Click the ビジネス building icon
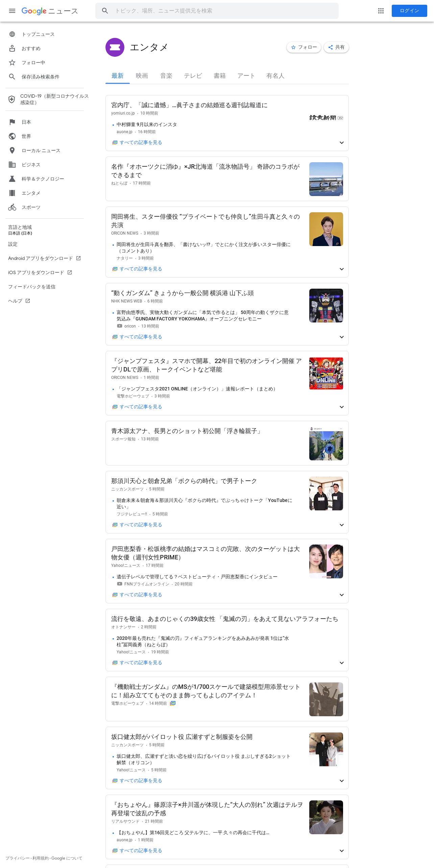Screen dimensions: 434x868 click(x=12, y=165)
